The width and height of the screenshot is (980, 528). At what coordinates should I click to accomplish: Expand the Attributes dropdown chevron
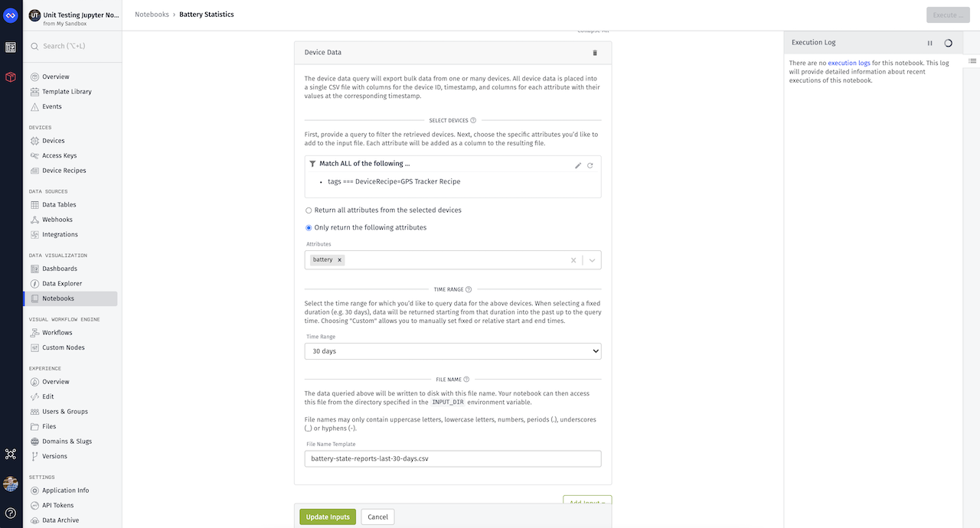click(x=592, y=260)
